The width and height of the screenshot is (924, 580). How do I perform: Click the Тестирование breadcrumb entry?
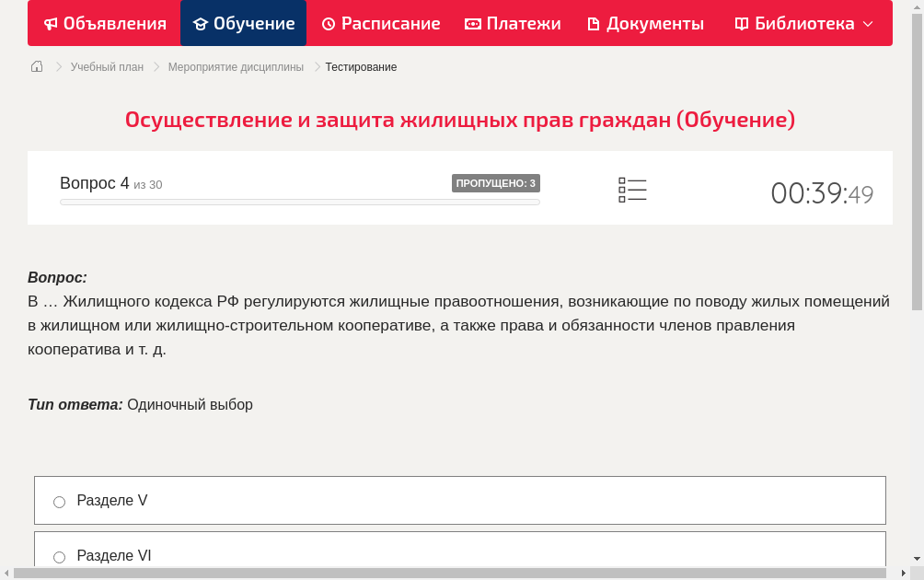pos(360,66)
